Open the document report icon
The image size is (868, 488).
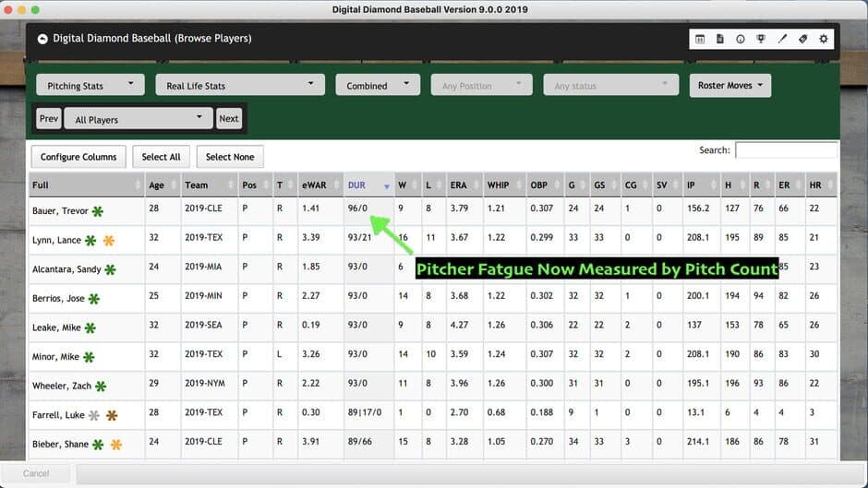point(720,39)
